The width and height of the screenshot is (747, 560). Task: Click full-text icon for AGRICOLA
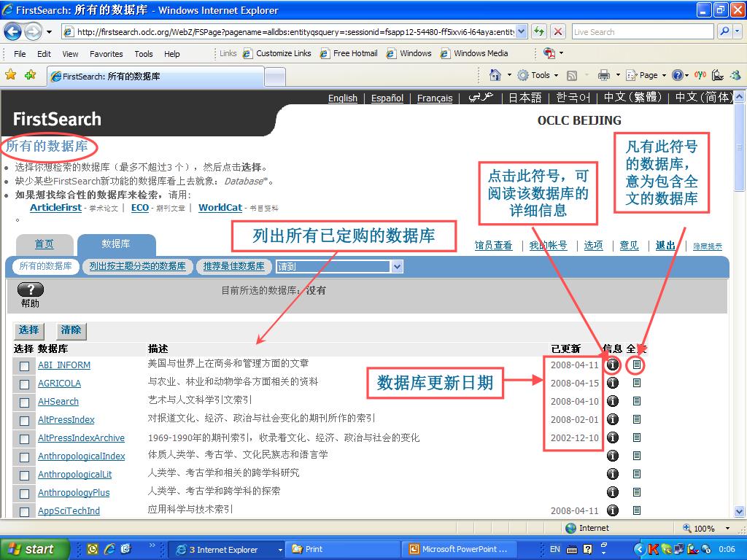pos(636,383)
